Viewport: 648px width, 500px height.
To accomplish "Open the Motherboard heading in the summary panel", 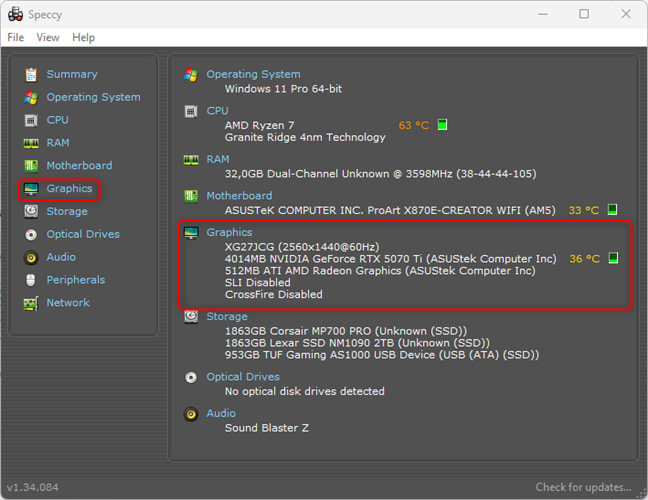I will point(239,195).
